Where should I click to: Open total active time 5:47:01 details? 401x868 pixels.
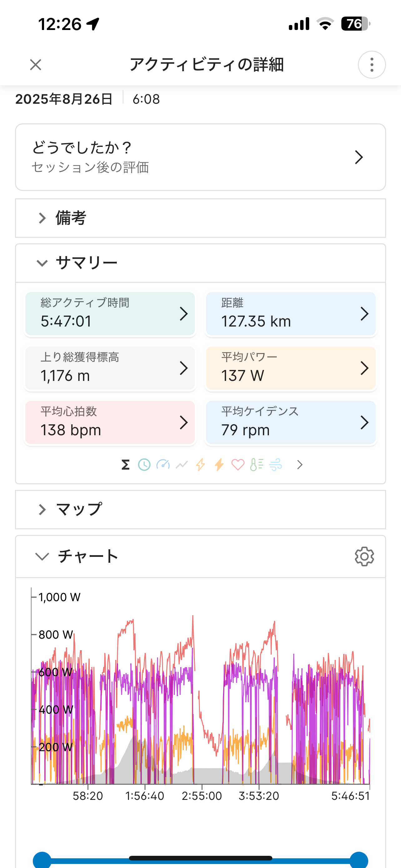point(110,314)
